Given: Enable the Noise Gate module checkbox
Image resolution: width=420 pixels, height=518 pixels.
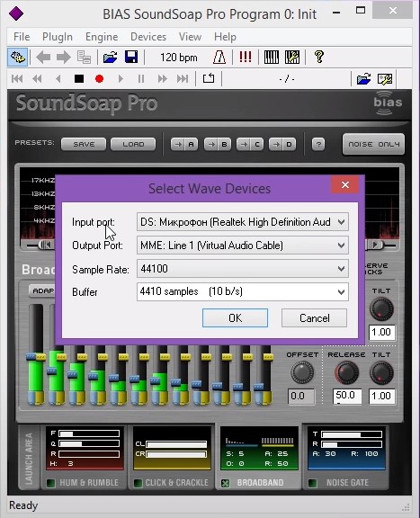Looking at the screenshot, I should coord(312,483).
